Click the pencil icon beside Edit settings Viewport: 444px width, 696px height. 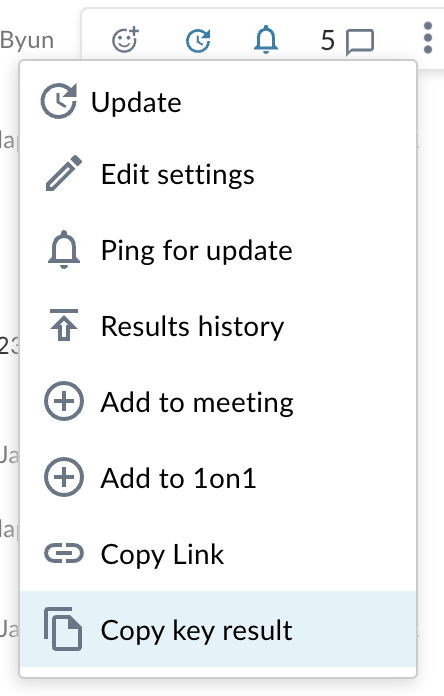[64, 173]
